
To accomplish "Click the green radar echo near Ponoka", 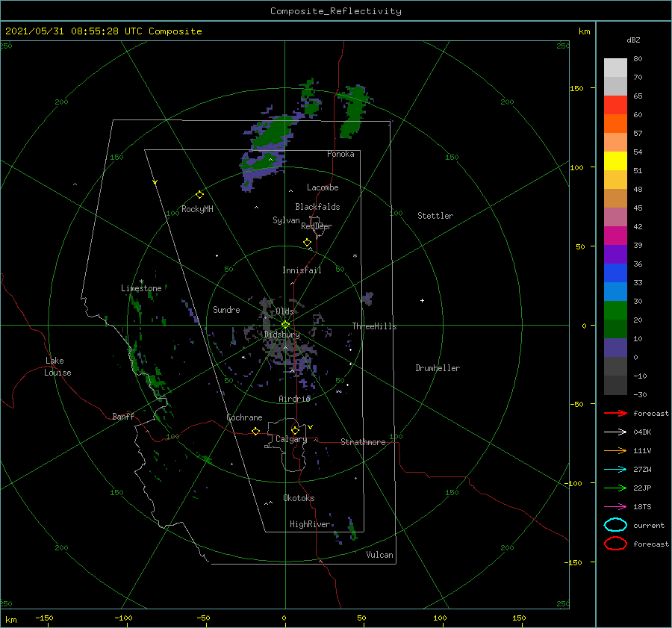I will click(355, 111).
